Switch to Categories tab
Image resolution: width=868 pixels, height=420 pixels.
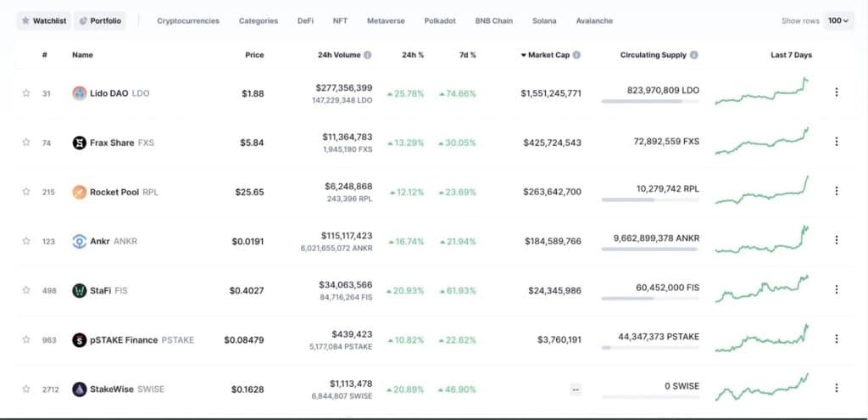click(259, 20)
